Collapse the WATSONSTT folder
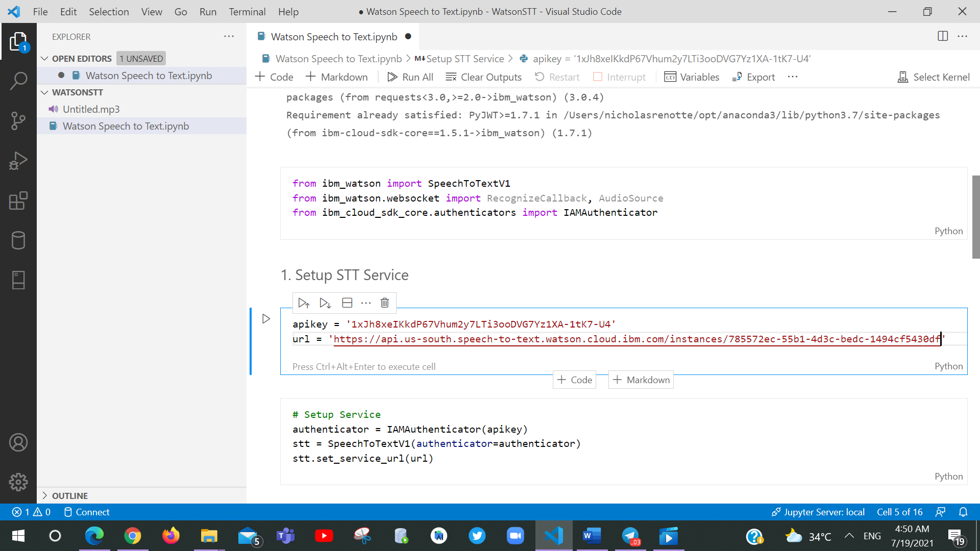 45,92
